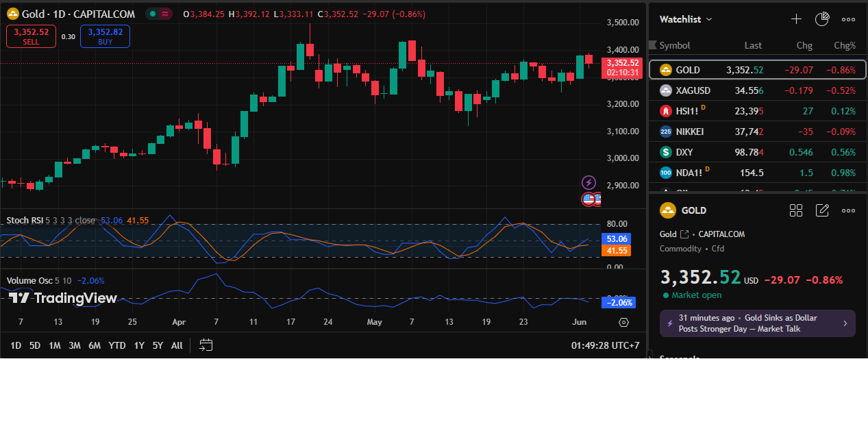The height and width of the screenshot is (444, 868).
Task: Add a symbol to the watchlist
Action: pyautogui.click(x=796, y=19)
